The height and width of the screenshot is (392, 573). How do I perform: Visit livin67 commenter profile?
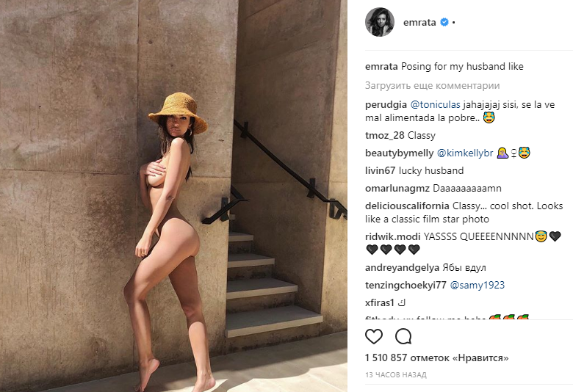coord(380,170)
